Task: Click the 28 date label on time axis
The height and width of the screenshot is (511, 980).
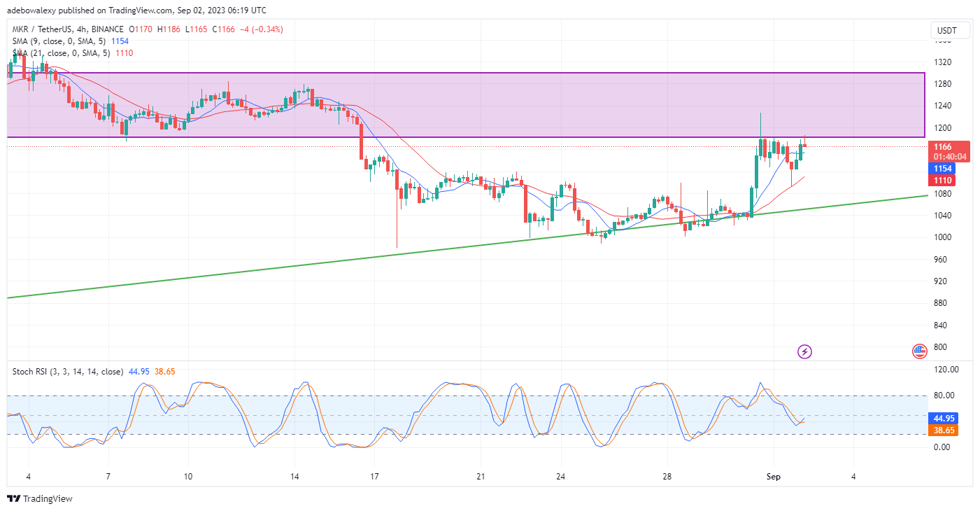Action: point(668,477)
